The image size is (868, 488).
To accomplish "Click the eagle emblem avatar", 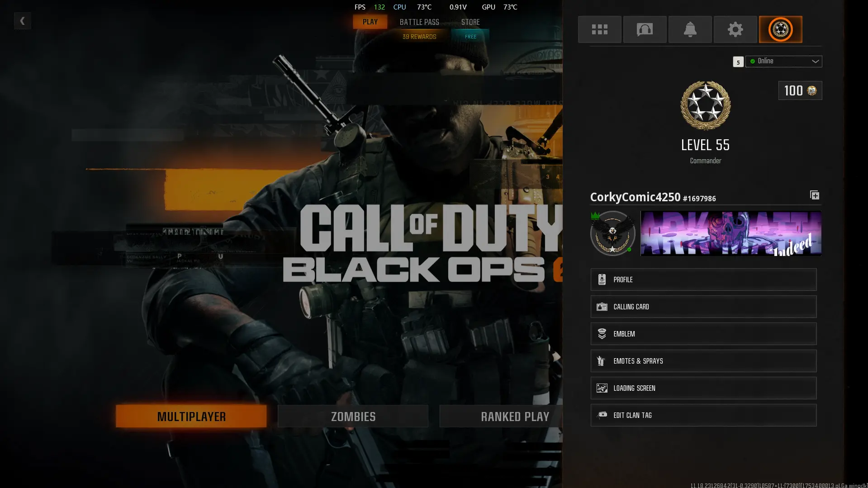I will point(612,233).
